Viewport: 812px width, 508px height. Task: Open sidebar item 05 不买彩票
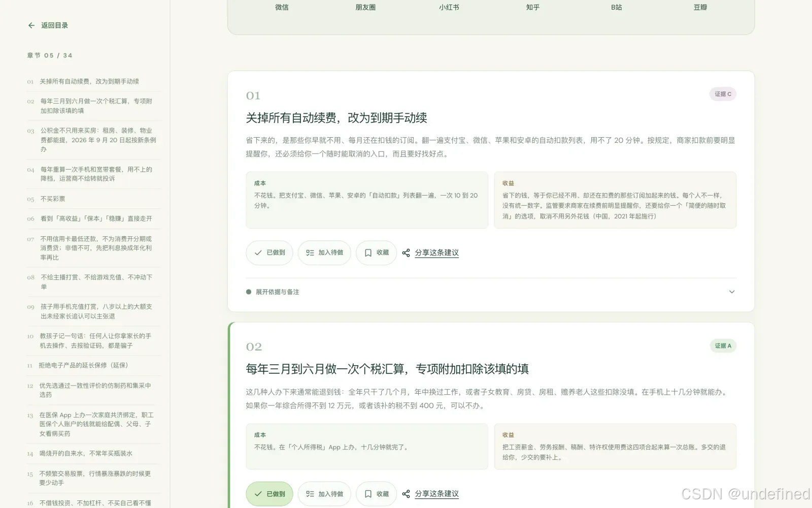[93, 199]
